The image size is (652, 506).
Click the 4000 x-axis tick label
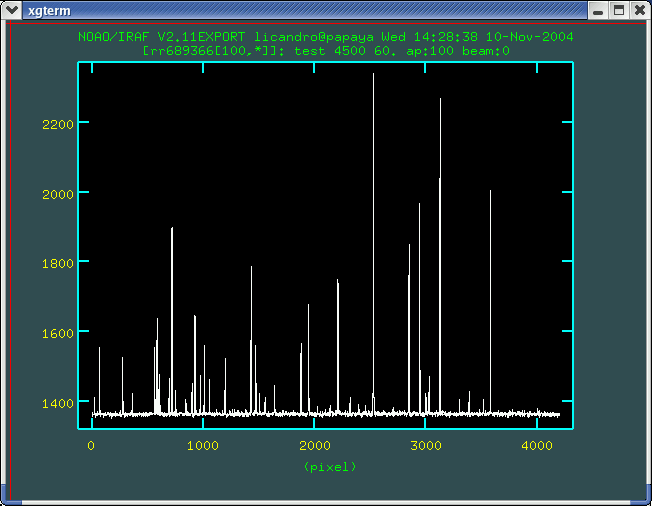(537, 446)
